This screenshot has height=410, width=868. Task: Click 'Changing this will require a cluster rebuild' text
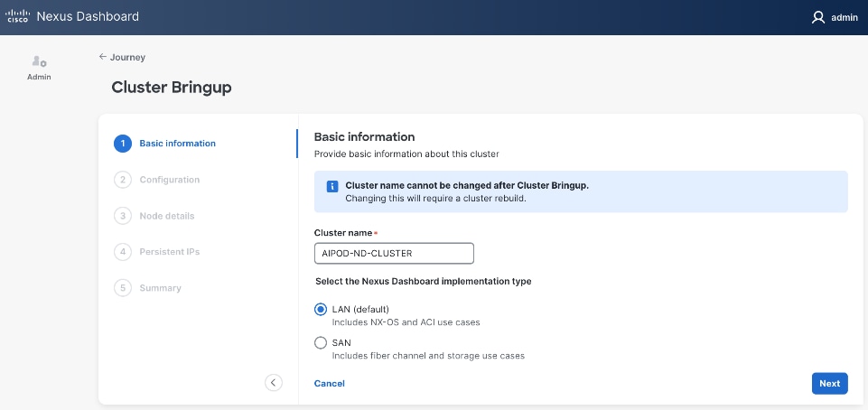435,198
